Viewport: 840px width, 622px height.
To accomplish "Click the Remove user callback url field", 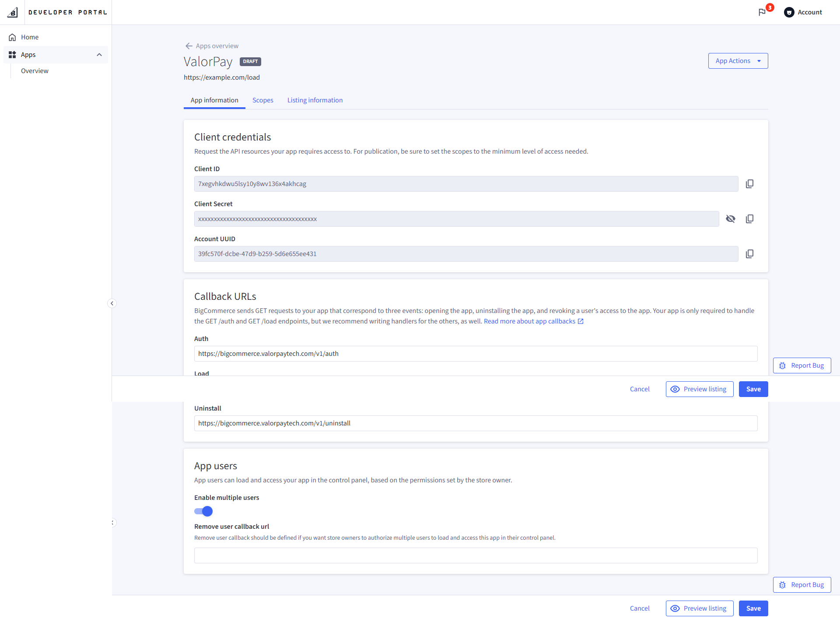I will coord(476,555).
